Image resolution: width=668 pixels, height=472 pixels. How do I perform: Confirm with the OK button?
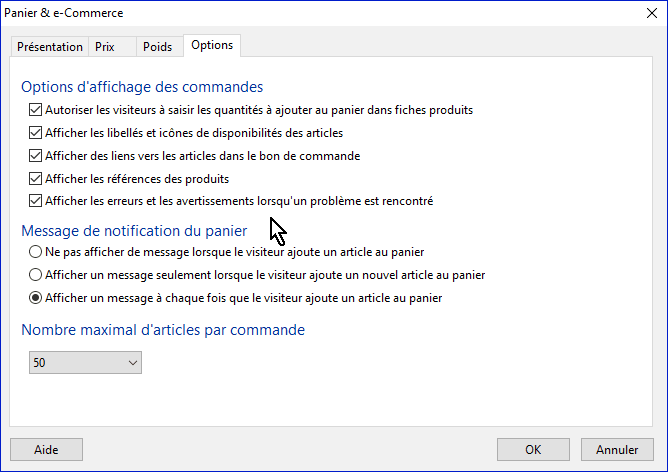click(534, 449)
